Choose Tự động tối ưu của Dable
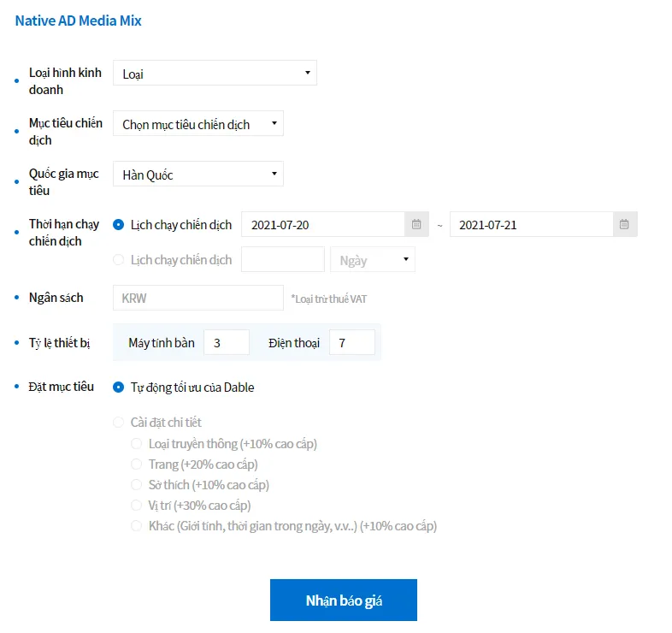Viewport: 672px width, 633px height. pyautogui.click(x=118, y=387)
